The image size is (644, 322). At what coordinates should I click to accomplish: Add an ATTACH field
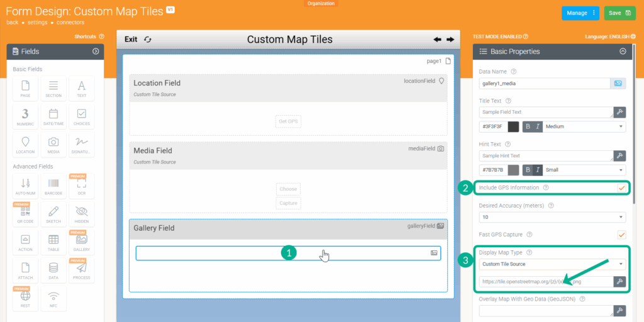tap(25, 270)
